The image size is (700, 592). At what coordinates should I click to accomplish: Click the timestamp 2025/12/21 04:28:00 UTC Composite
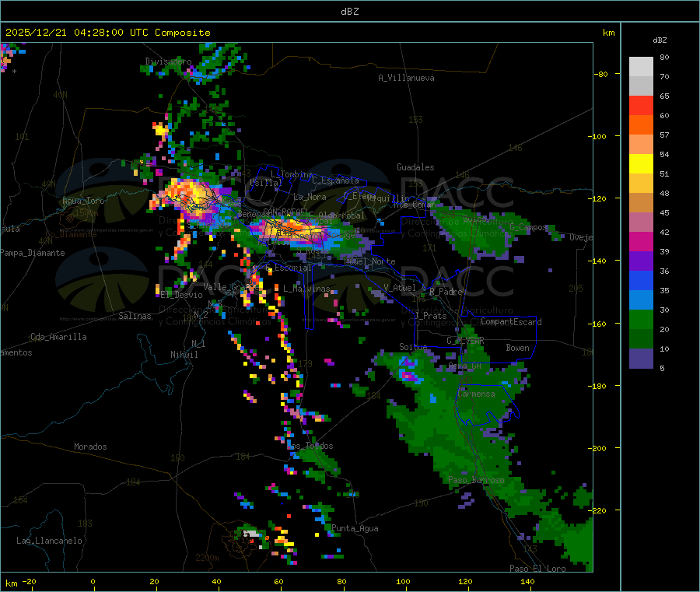tap(107, 33)
